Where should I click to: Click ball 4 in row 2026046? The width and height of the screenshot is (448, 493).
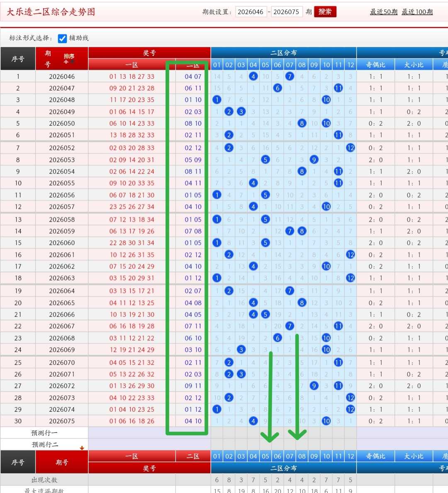point(253,76)
